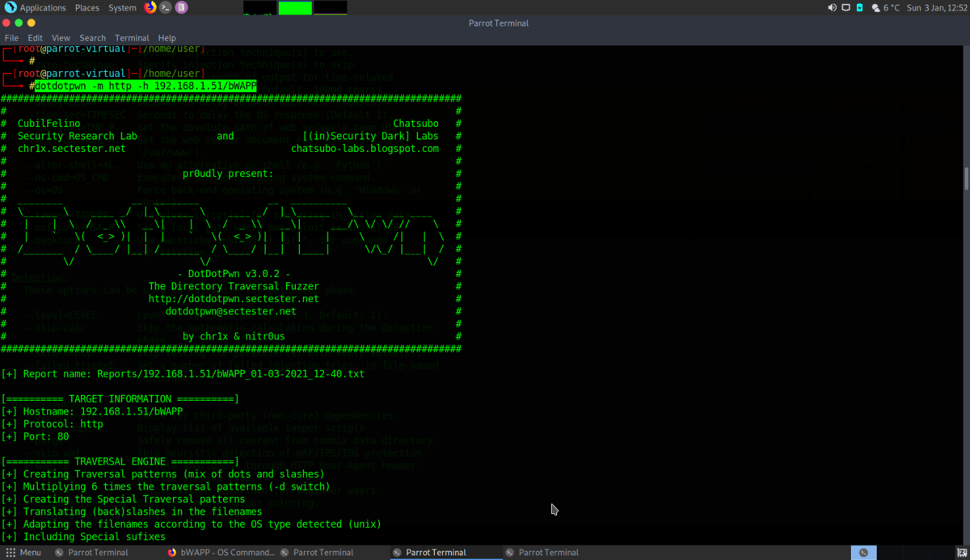970x560 pixels.
Task: Launch Firefox from the top panel
Action: [x=150, y=8]
